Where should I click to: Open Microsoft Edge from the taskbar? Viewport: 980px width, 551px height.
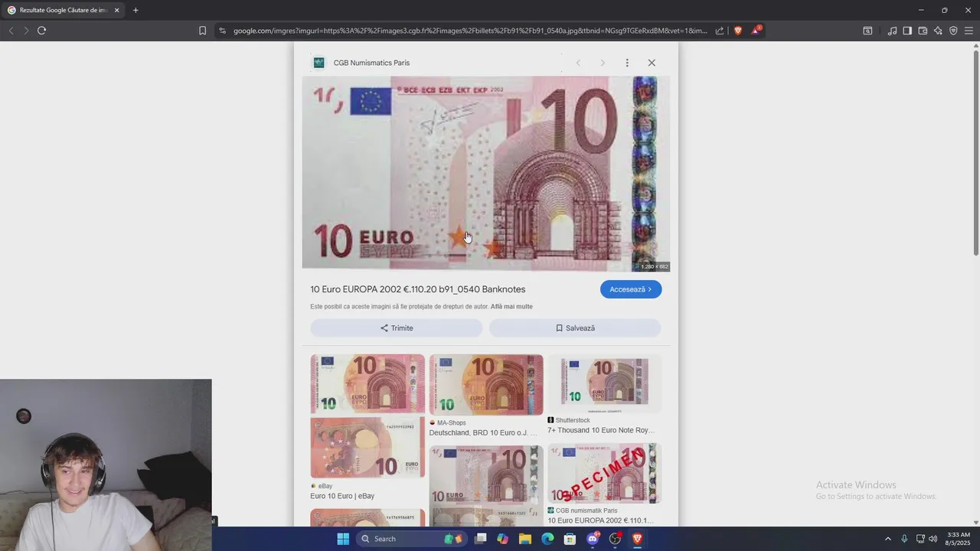tap(547, 539)
